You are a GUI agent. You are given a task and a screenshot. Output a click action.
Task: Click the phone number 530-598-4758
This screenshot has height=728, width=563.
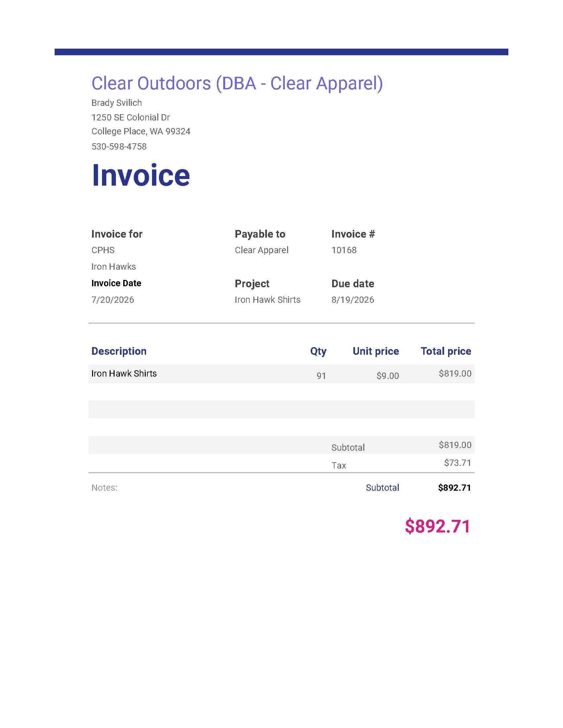pos(119,147)
